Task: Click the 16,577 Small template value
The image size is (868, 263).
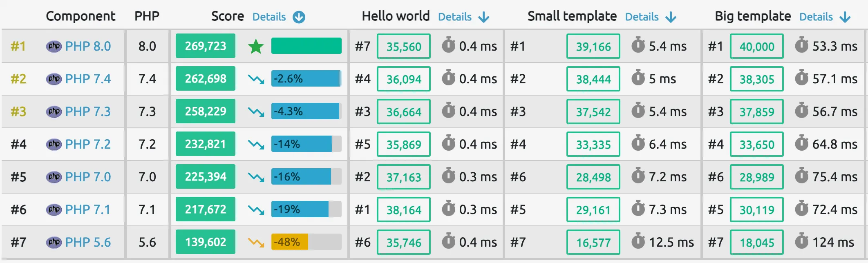Action: click(593, 242)
